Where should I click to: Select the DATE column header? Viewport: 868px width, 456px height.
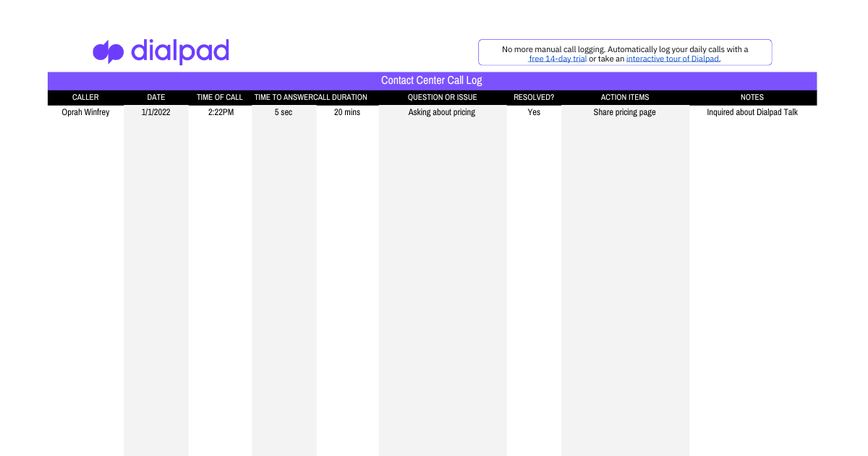156,97
